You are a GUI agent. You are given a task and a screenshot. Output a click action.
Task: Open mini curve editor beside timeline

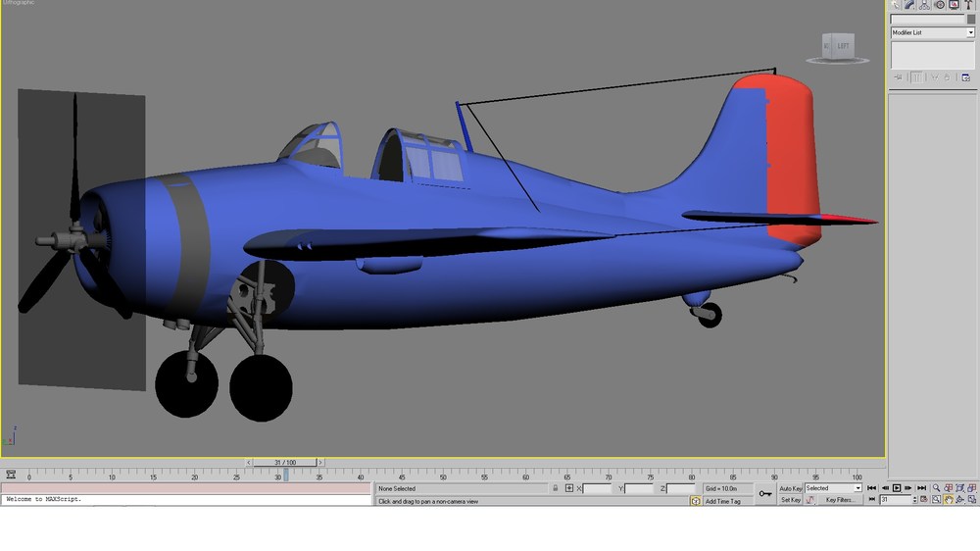(11, 475)
